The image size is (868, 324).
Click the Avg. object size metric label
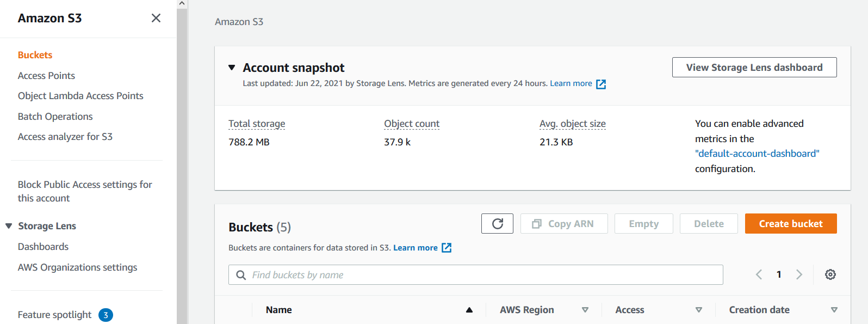(x=573, y=124)
